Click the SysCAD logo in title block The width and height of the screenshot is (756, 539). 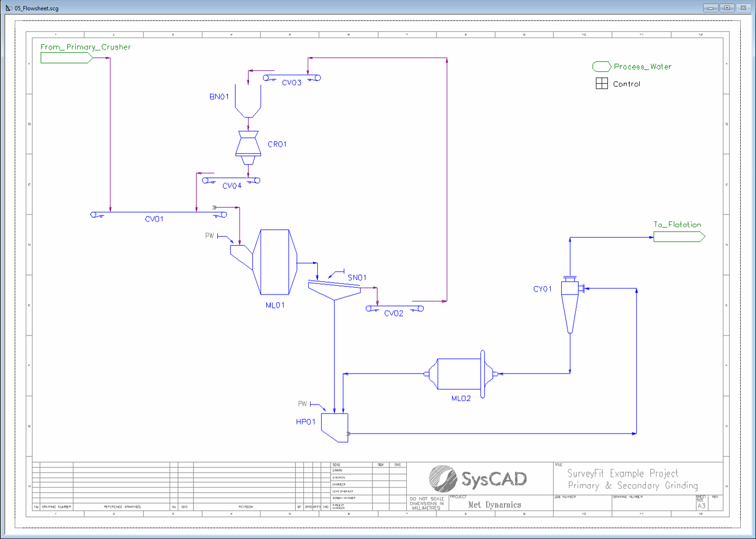(x=478, y=479)
